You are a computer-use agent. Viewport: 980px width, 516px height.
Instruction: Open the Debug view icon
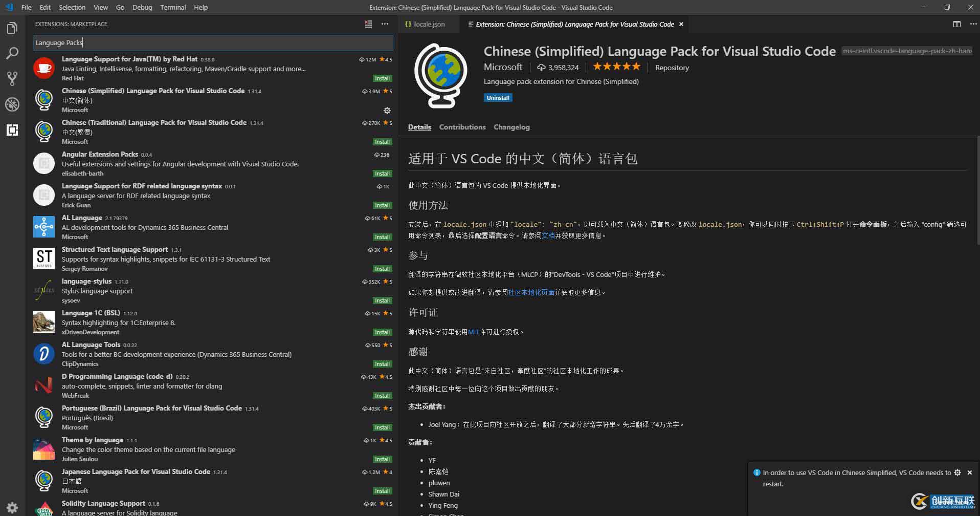12,104
